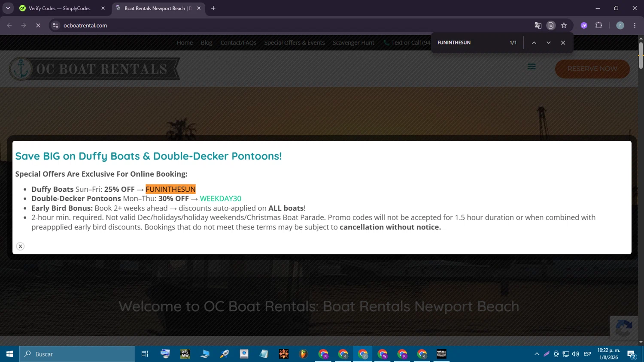
Task: Click the RESERVE NOW button
Action: (592, 69)
